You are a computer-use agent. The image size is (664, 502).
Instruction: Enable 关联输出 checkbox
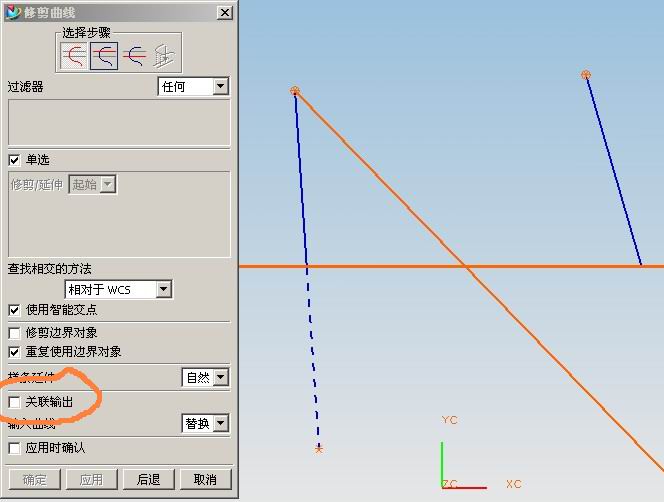coord(14,402)
